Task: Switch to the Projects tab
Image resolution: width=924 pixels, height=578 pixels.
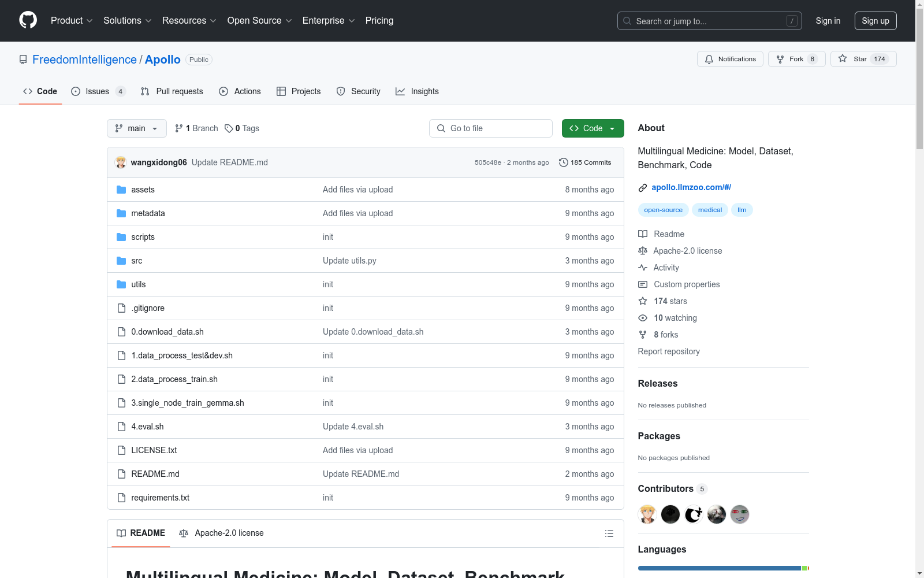Action: (299, 91)
